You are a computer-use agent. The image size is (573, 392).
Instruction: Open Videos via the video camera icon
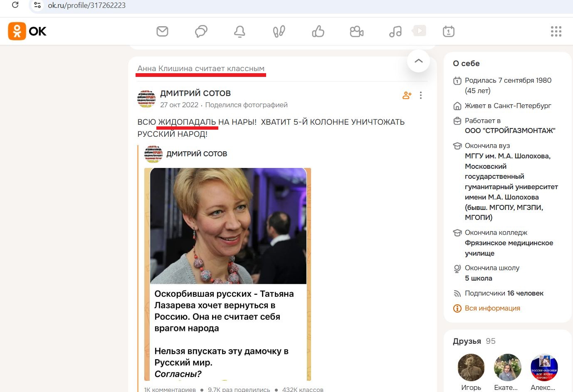pos(356,31)
